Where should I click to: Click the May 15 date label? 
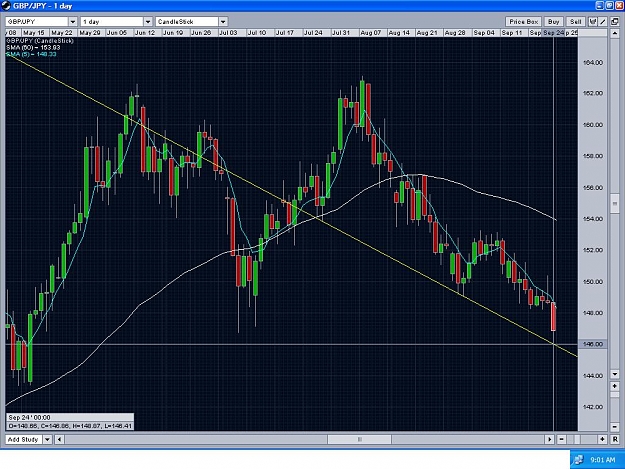tap(33, 33)
